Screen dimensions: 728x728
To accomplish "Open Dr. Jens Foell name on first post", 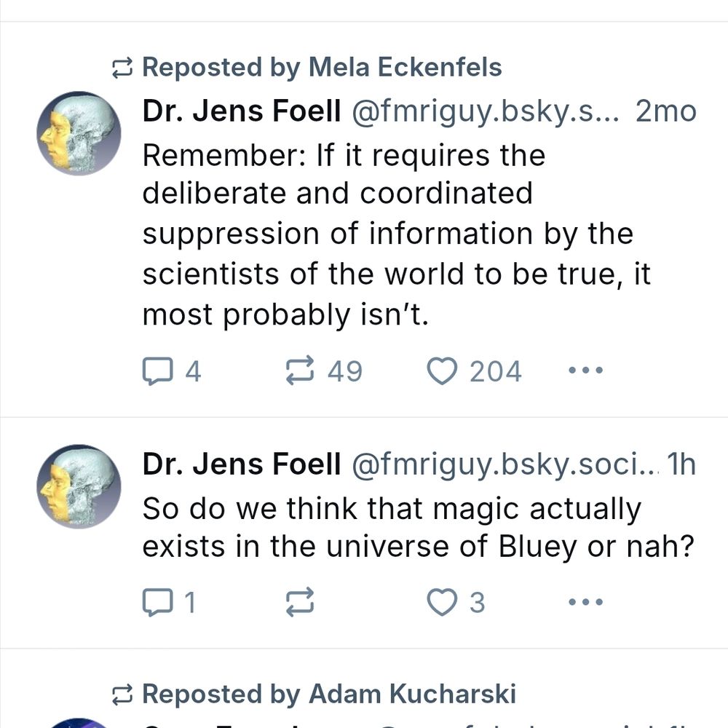I will (242, 111).
